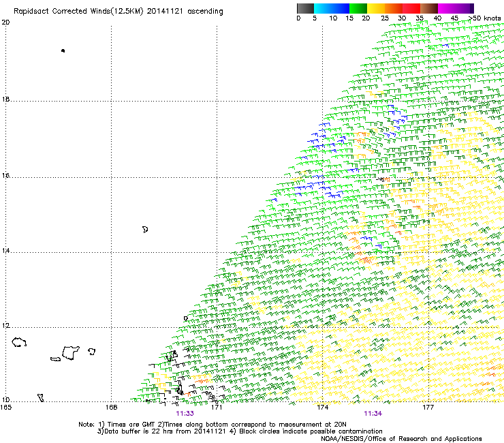Click the blue 10-15 knots legend swatch
The width and height of the screenshot is (504, 443).
341,8
